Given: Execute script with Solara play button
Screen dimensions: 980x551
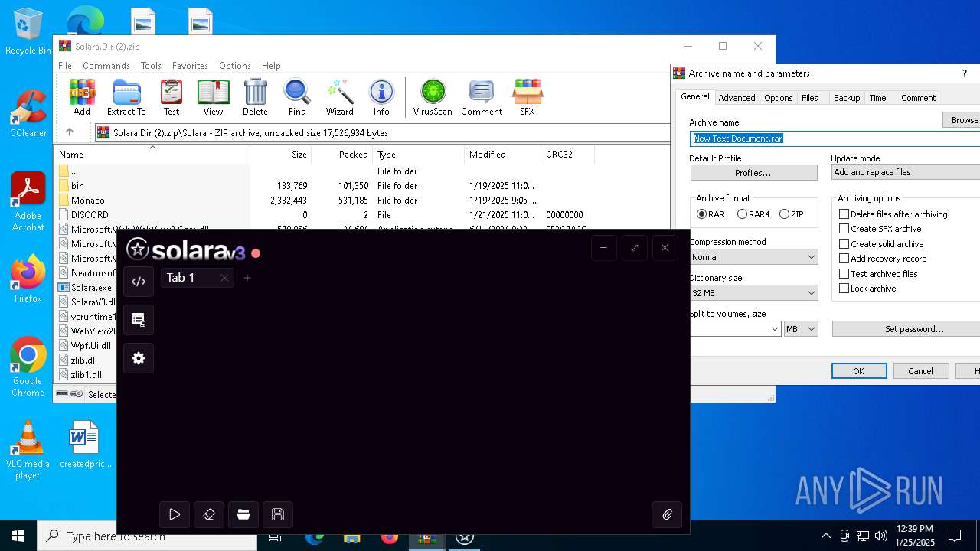Looking at the screenshot, I should pyautogui.click(x=175, y=515).
